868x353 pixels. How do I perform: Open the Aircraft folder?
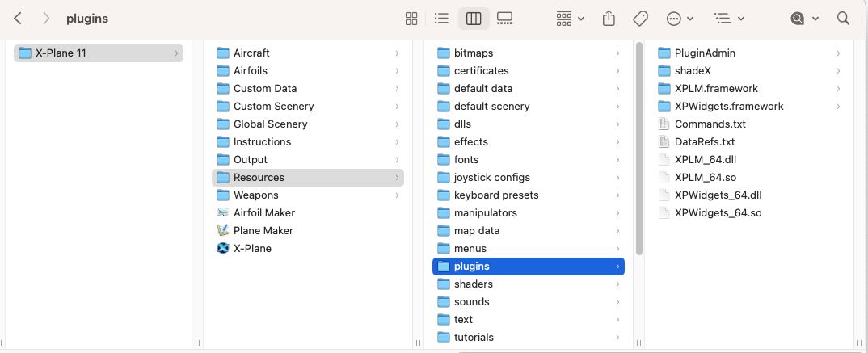pyautogui.click(x=309, y=53)
